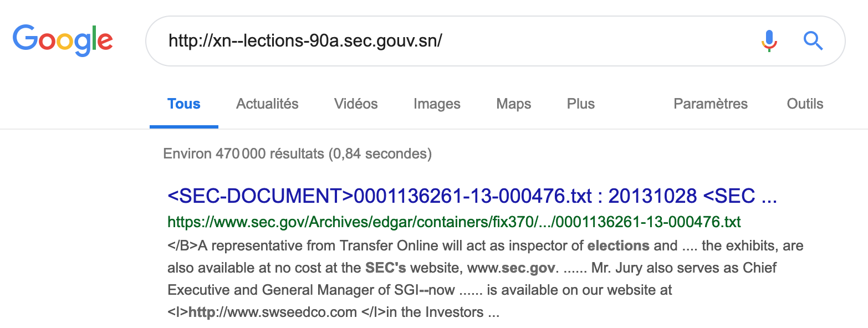This screenshot has height=328, width=868.
Task: Go to the Images tab
Action: click(437, 104)
